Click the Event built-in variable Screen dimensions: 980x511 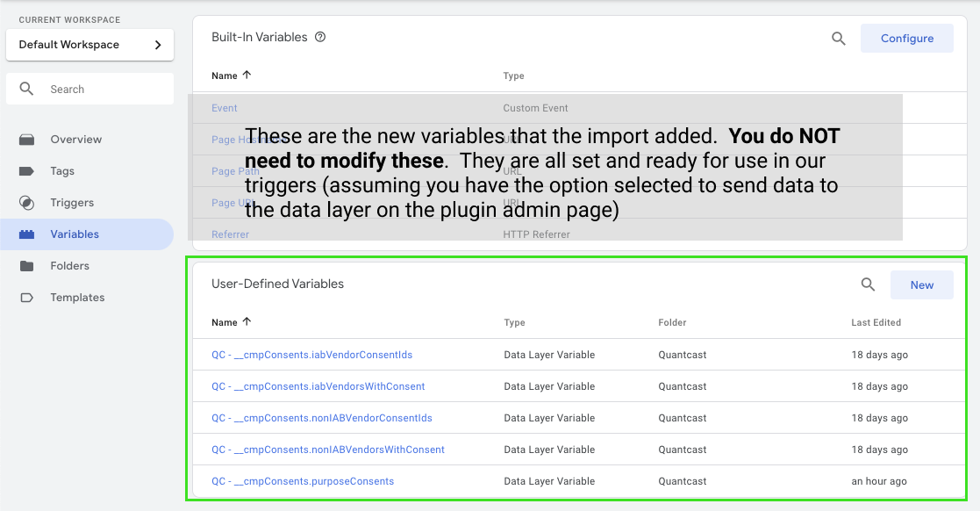225,108
